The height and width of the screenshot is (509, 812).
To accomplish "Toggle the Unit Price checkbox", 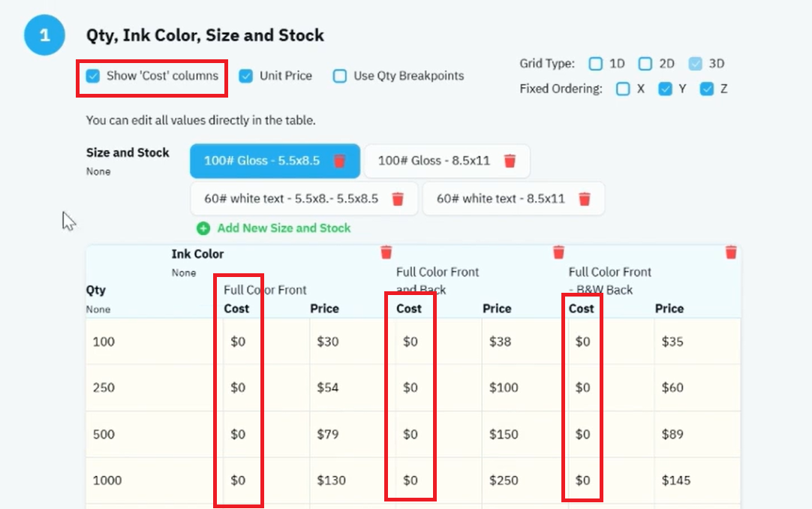I will [245, 76].
